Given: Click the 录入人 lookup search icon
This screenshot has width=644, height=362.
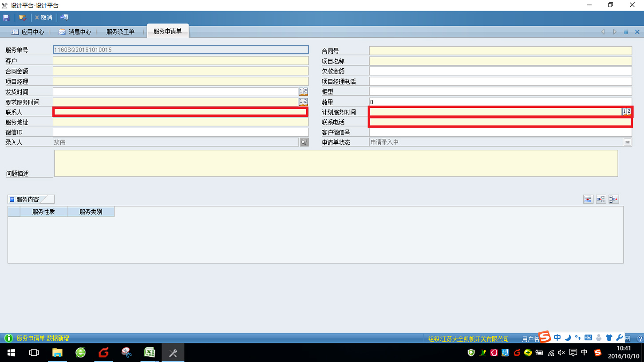Looking at the screenshot, I should pos(304,142).
